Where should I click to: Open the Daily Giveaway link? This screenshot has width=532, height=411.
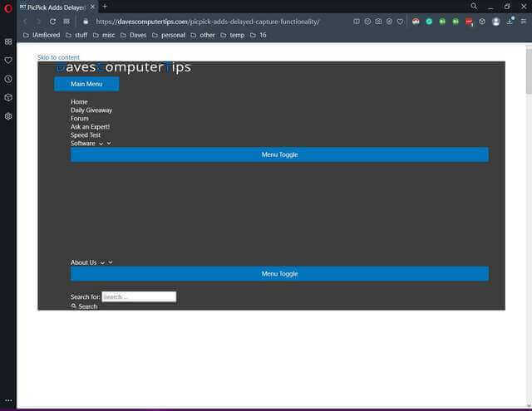(91, 110)
